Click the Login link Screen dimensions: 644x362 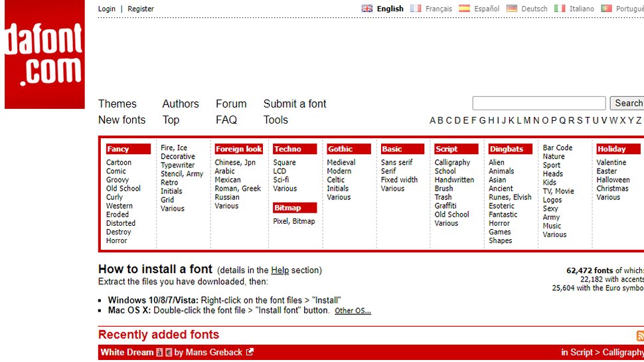click(106, 9)
